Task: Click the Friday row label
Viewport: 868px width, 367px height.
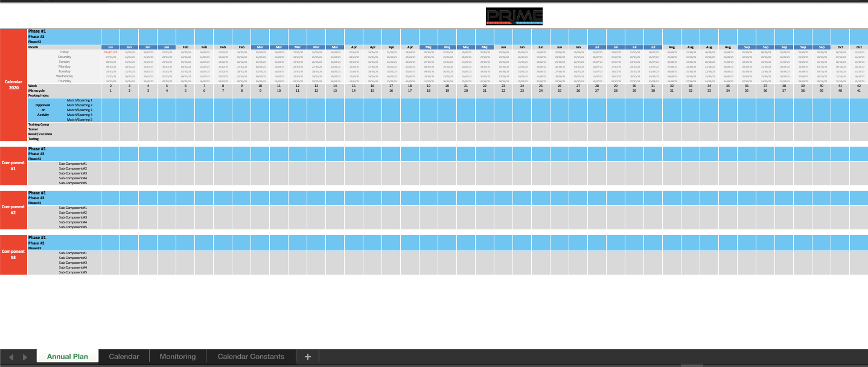Action: [x=64, y=52]
